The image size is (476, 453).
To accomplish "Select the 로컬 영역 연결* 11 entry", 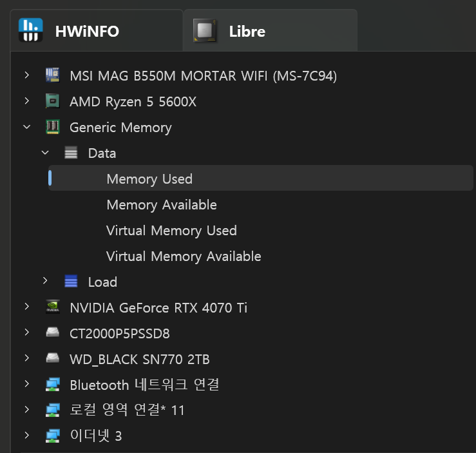I will (127, 410).
